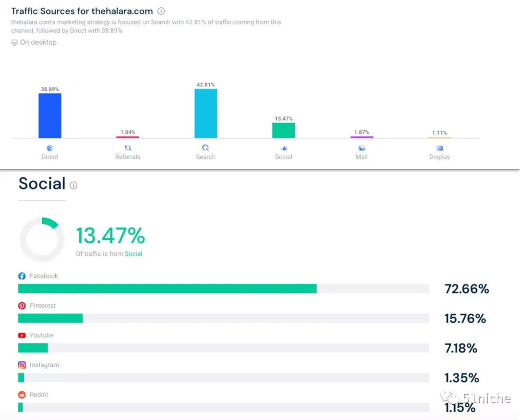The image size is (528, 420).
Task: Click the Youtube logo icon
Action: (22, 336)
